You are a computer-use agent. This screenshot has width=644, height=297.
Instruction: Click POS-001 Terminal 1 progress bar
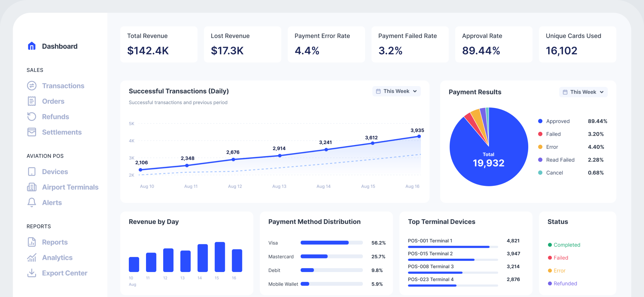(x=453, y=247)
